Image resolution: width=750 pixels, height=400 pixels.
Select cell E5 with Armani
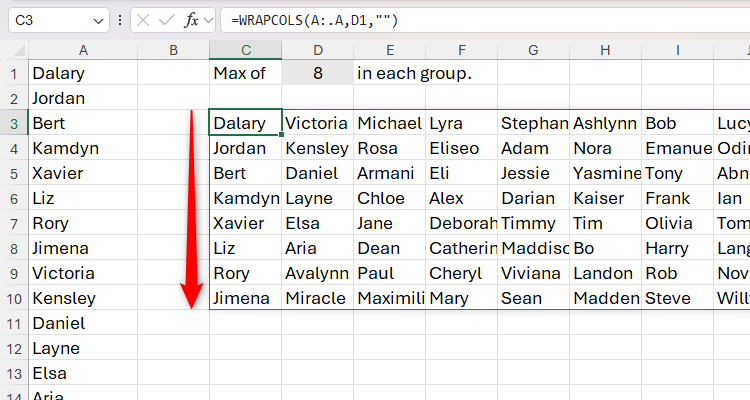[390, 173]
